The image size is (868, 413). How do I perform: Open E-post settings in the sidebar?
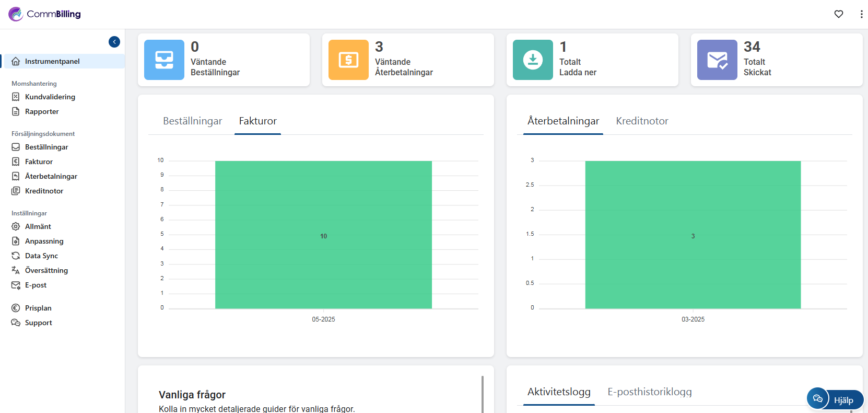tap(36, 285)
